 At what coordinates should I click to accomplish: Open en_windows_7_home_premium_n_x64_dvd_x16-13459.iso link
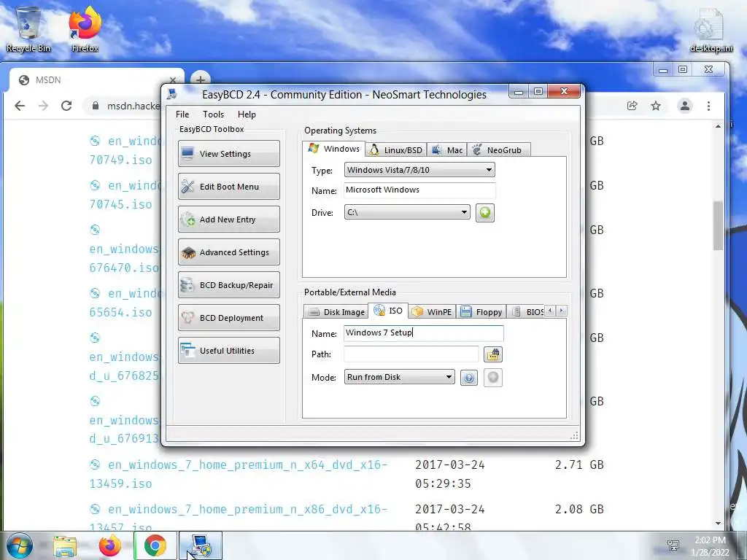(239, 474)
